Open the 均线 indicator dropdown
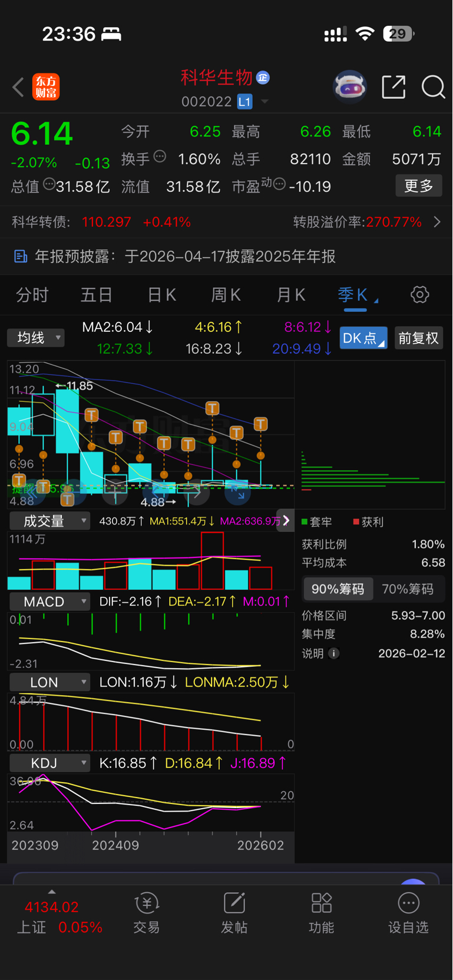453x980 pixels. pos(36,338)
